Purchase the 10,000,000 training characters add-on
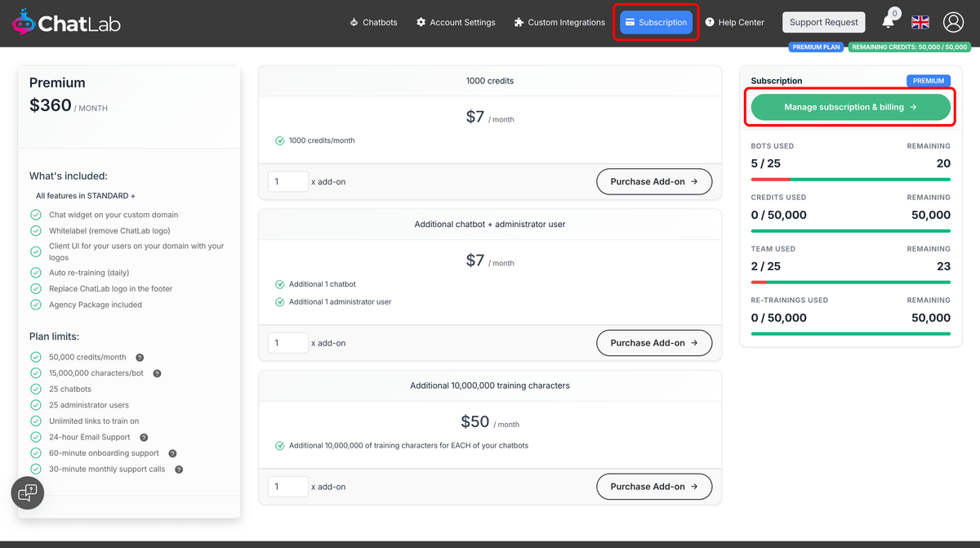Viewport: 980px width, 548px height. [653, 486]
